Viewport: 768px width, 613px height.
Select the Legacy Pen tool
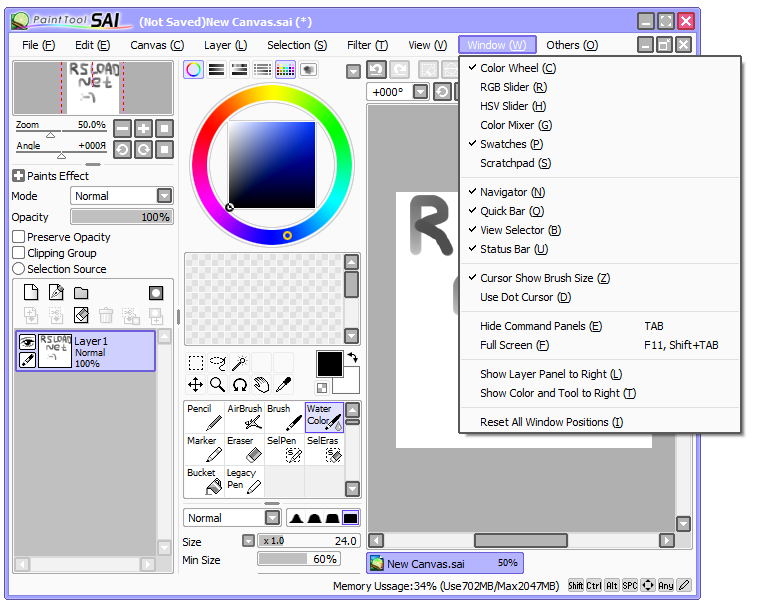[244, 481]
